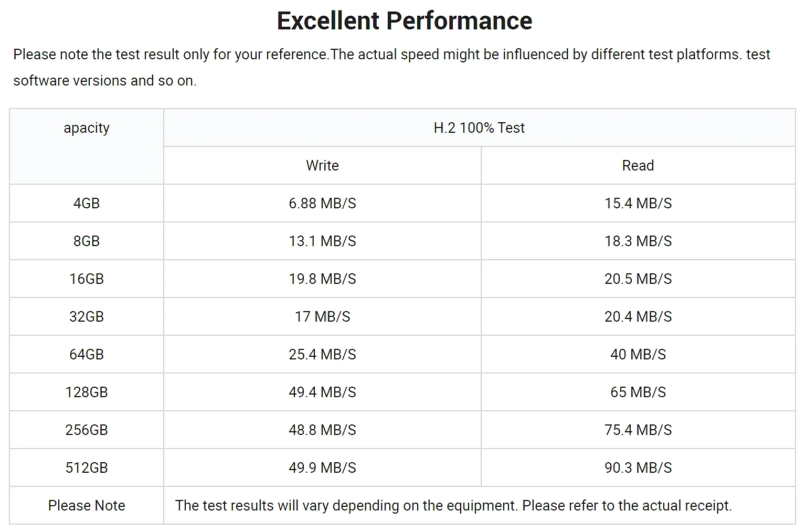Viewport: 806px width, 532px height.
Task: Click the 17 MB/S write cell
Action: click(322, 317)
